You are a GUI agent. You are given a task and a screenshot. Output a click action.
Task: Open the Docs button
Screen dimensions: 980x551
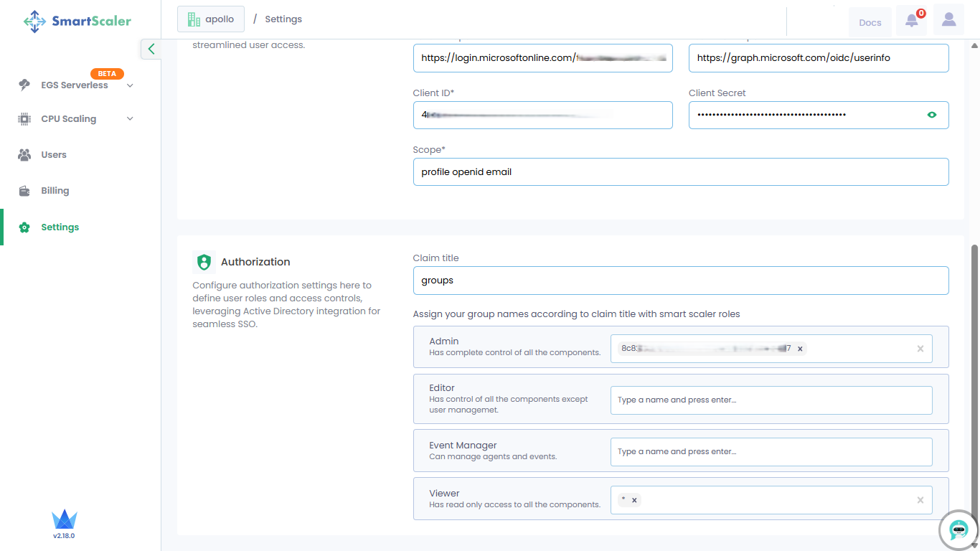[870, 22]
